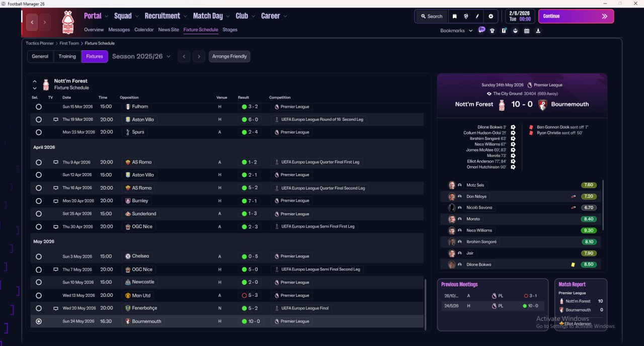This screenshot has width=644, height=346.
Task: Open the Portal dropdown menu
Action: tap(96, 16)
